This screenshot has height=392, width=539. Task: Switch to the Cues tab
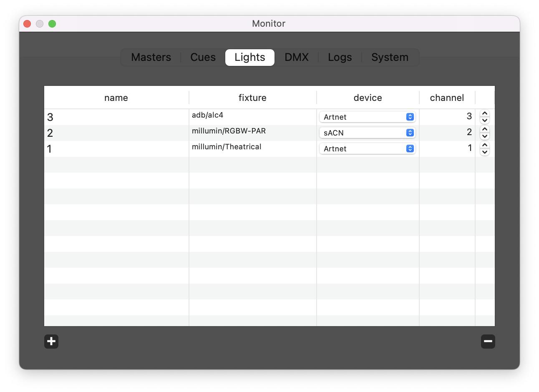[x=203, y=58]
